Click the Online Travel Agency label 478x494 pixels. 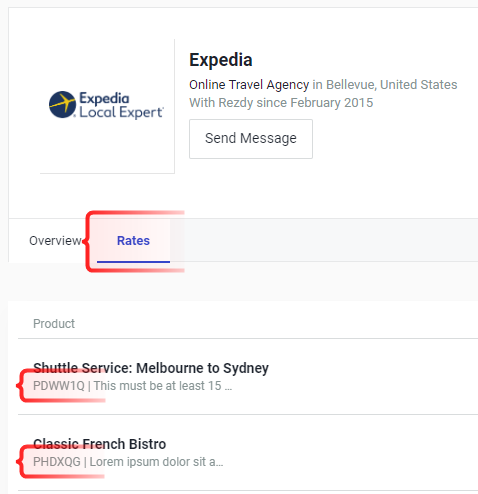[249, 85]
